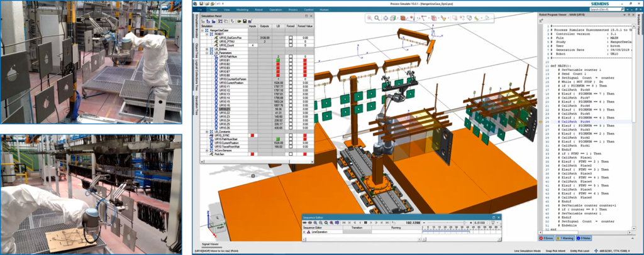This screenshot has width=644, height=255.
Task: Click the 0 Errors button
Action: click(547, 238)
